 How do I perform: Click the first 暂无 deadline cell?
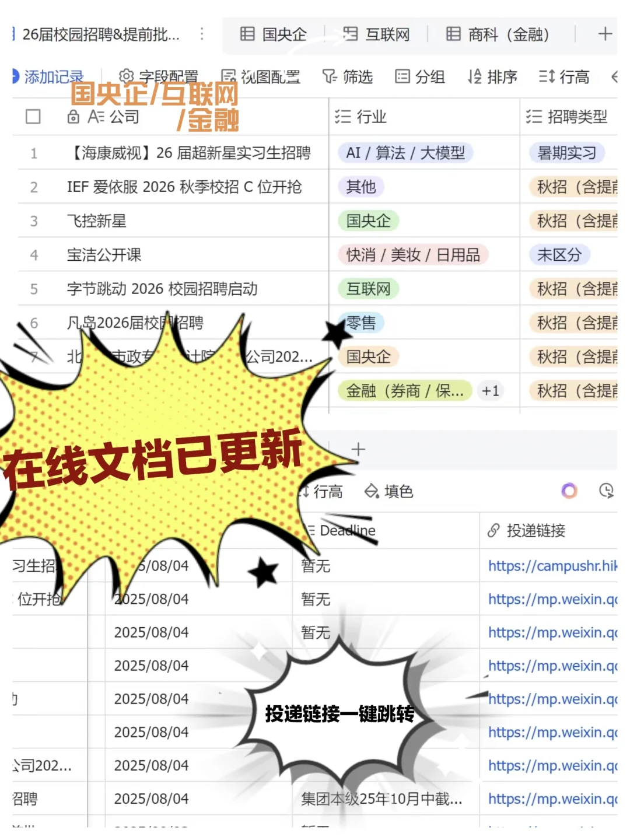pyautogui.click(x=316, y=566)
